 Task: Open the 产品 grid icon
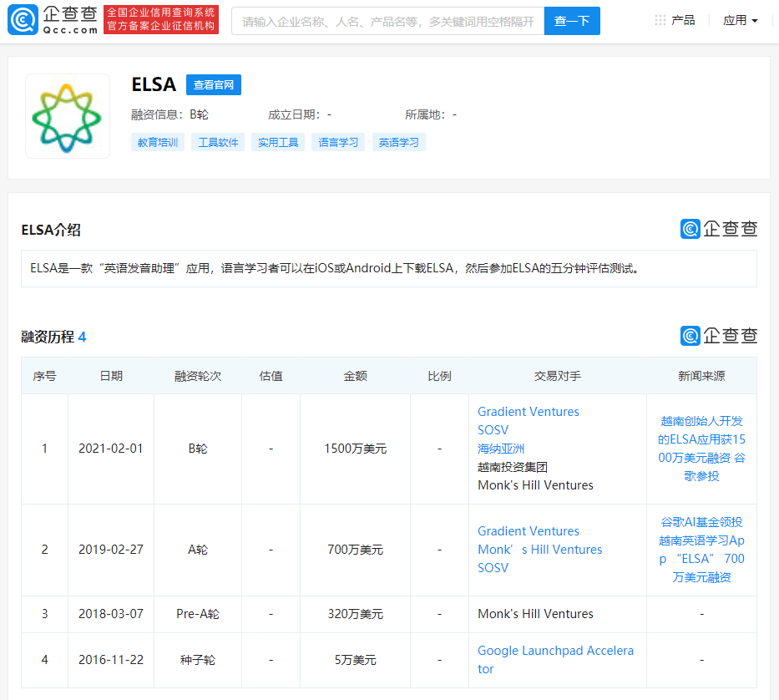[x=660, y=20]
